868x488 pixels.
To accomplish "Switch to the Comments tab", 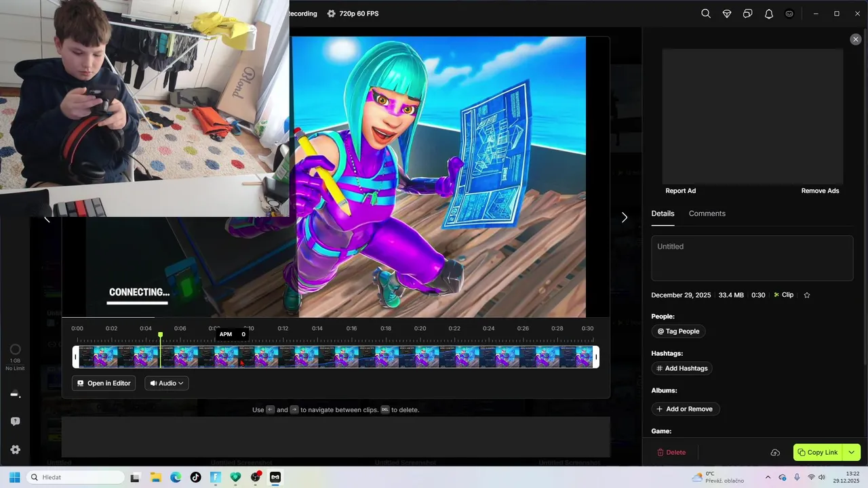I will [x=707, y=213].
